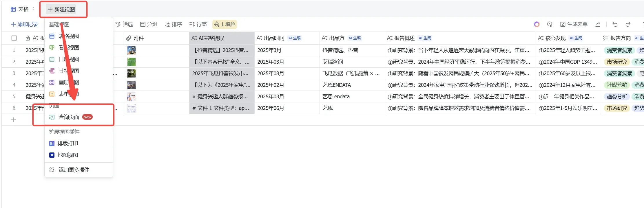
Task: Click 添加记录 to add a record
Action: pos(24,24)
